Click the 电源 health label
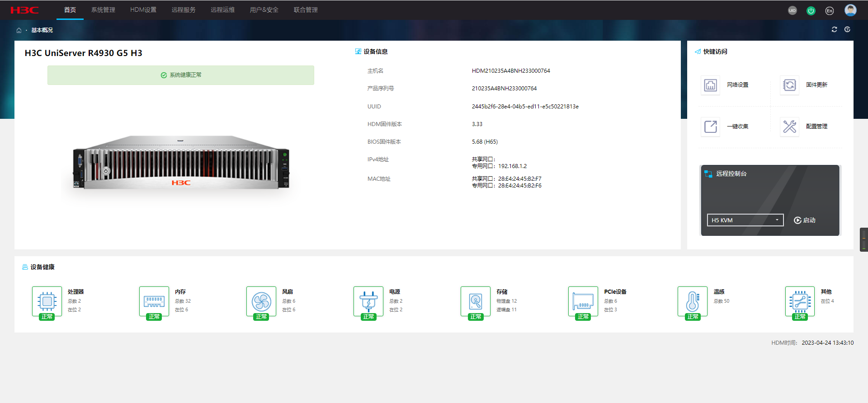Image resolution: width=868 pixels, height=403 pixels. (395, 292)
